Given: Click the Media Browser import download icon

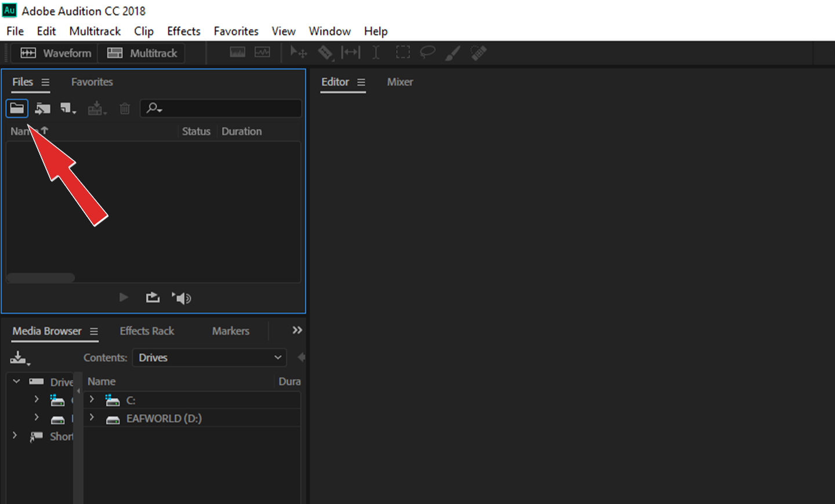Looking at the screenshot, I should [x=19, y=358].
